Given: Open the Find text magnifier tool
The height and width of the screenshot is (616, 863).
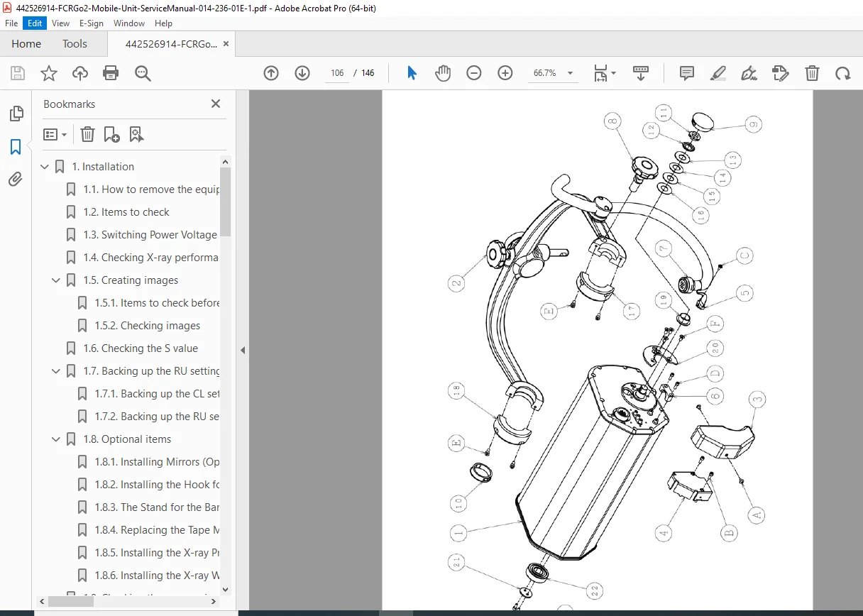Looking at the screenshot, I should [x=143, y=73].
